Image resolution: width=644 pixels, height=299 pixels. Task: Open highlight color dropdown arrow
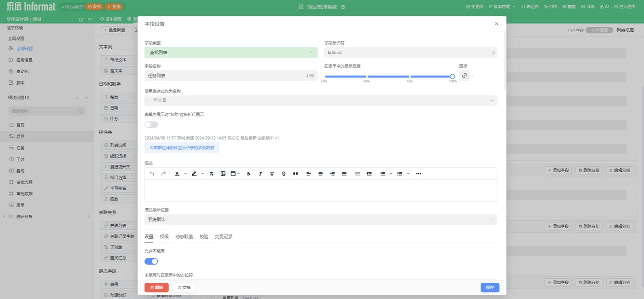pos(202,174)
